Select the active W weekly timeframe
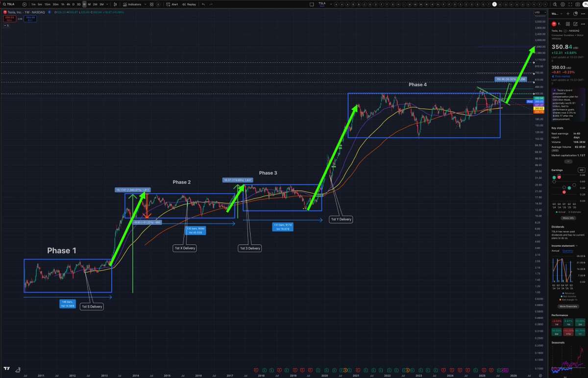Screen dimensions: 588x378 click(84, 4)
